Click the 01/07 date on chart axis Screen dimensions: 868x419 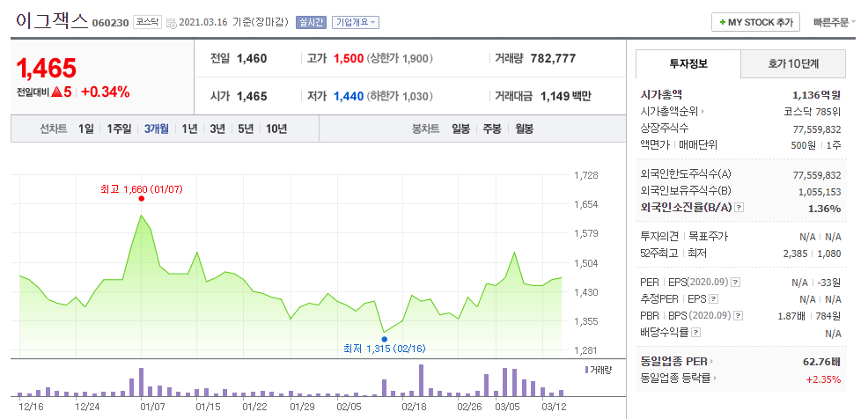pyautogui.click(x=153, y=407)
